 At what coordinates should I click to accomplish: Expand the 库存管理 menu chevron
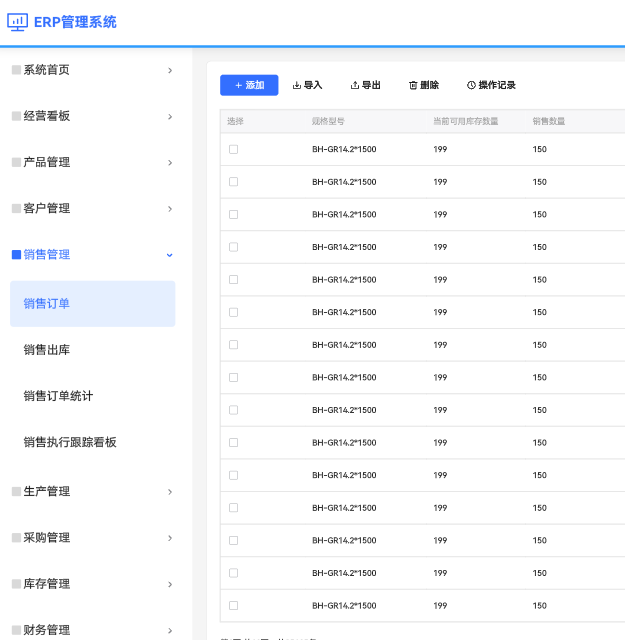pos(169,584)
